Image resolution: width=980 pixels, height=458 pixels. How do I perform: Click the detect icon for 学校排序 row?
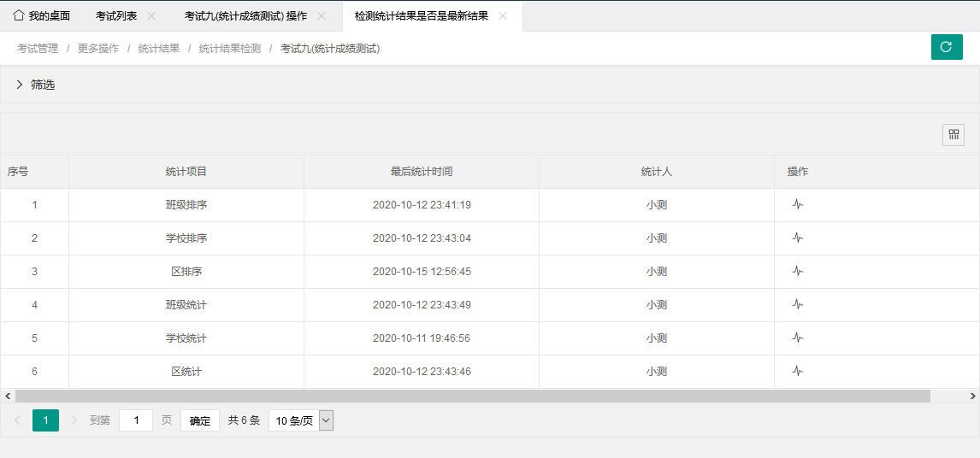(797, 238)
